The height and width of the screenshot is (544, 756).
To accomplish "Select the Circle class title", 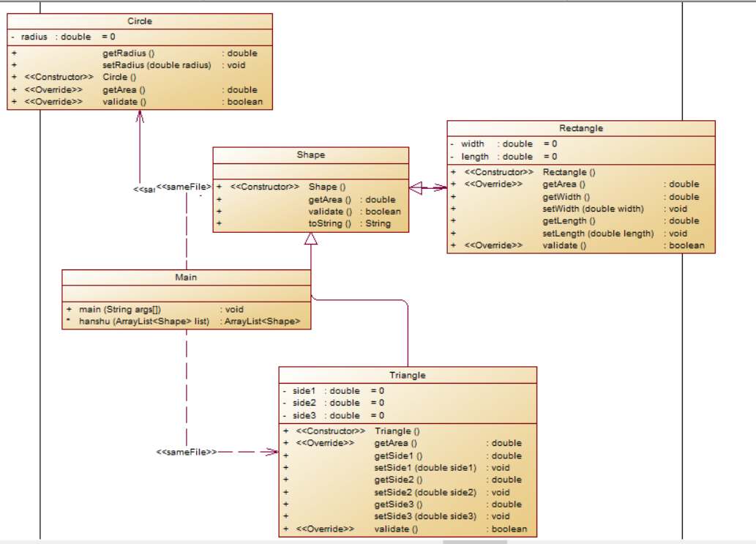I will tap(139, 21).
